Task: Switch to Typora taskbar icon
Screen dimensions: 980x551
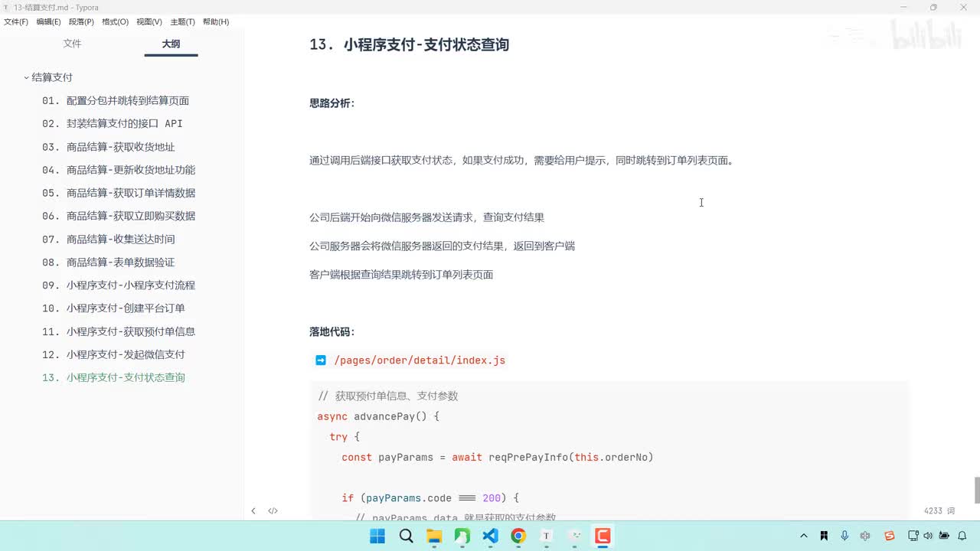Action: coord(547,536)
